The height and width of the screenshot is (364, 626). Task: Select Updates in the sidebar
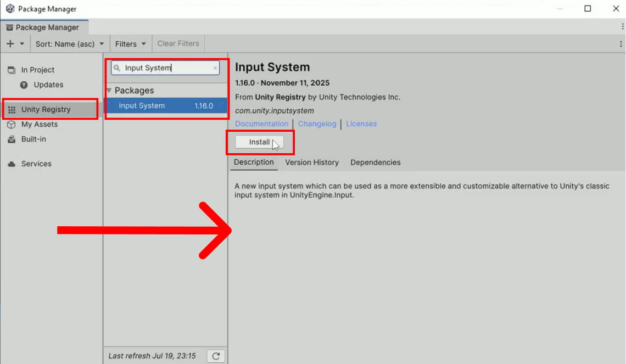(x=48, y=85)
